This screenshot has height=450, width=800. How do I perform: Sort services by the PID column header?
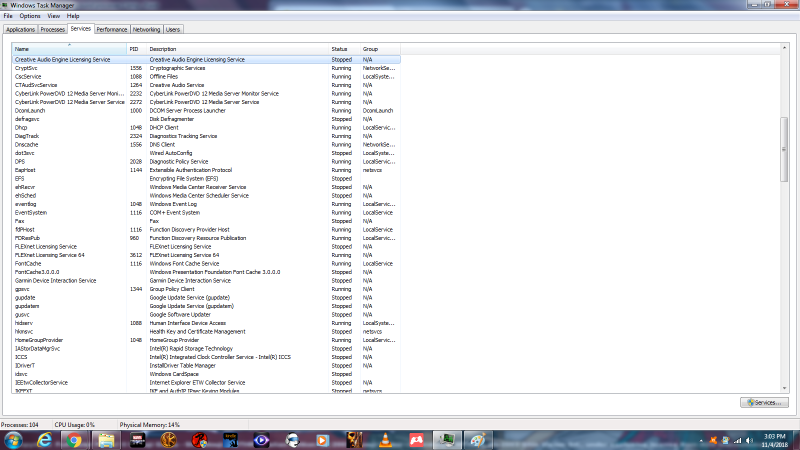(x=137, y=49)
